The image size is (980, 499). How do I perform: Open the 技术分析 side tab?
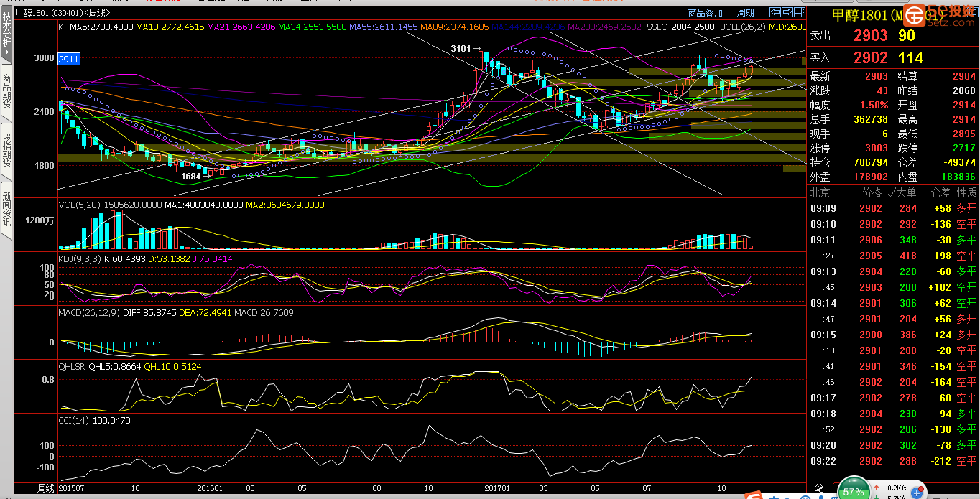(x=6, y=35)
